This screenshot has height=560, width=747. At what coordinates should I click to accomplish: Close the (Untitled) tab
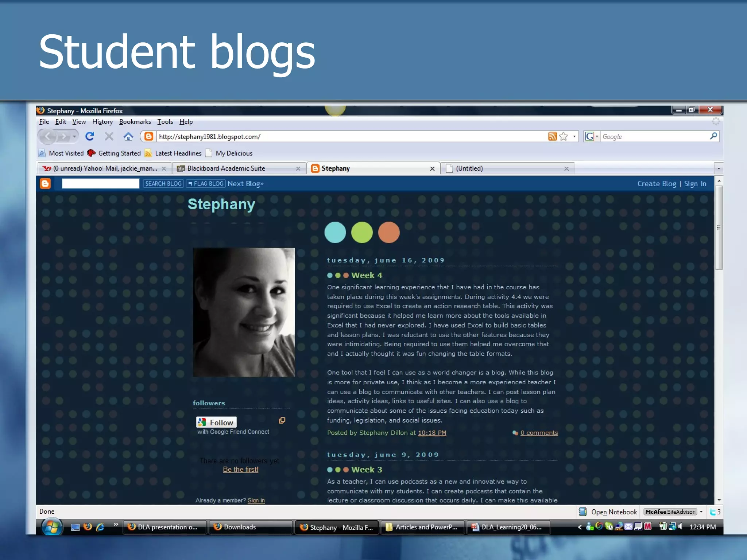click(566, 168)
